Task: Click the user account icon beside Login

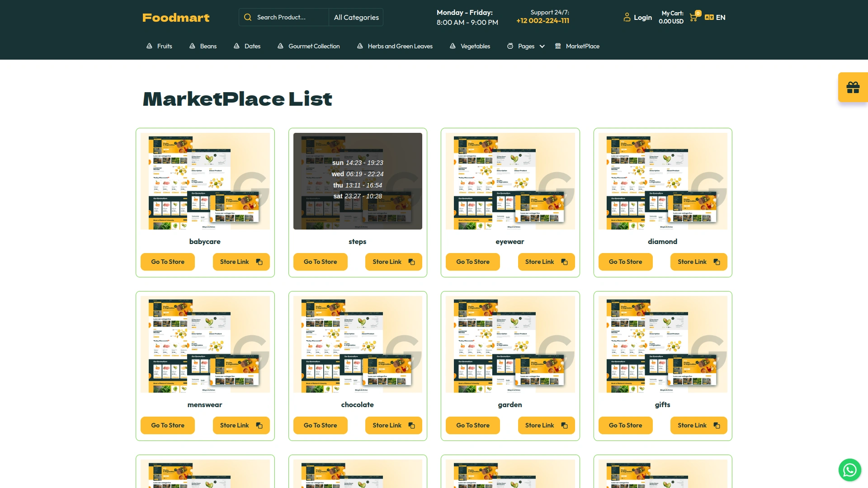Action: [x=627, y=18]
